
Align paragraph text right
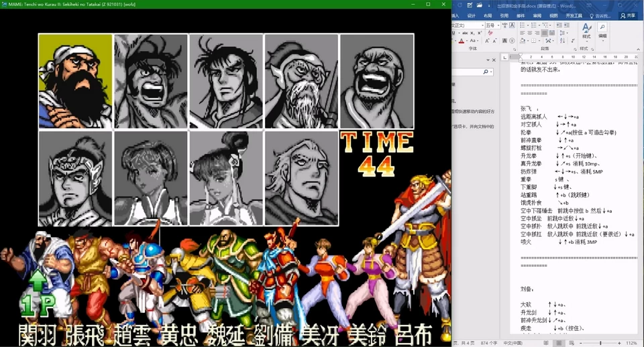tap(537, 33)
